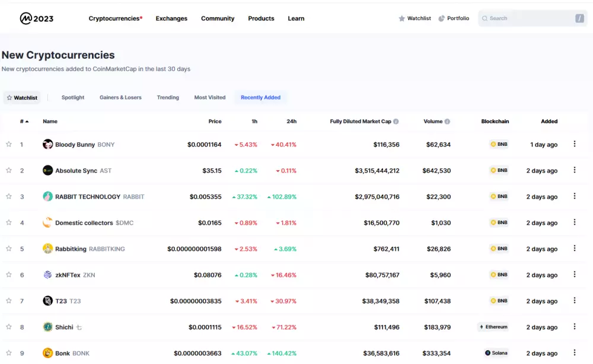This screenshot has width=593, height=364.
Task: Open the search magnifier icon
Action: click(485, 18)
